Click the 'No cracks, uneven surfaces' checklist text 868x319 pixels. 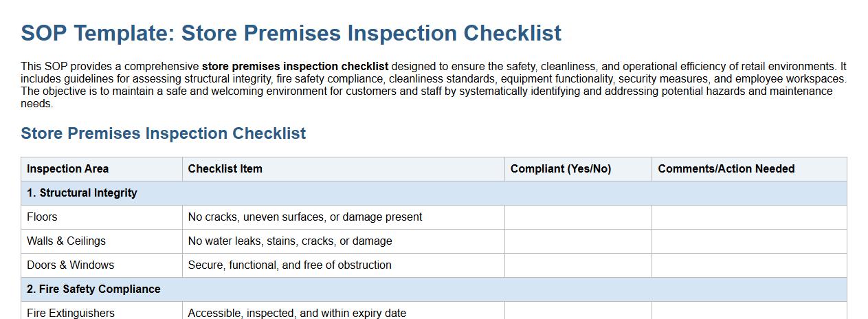pos(304,217)
